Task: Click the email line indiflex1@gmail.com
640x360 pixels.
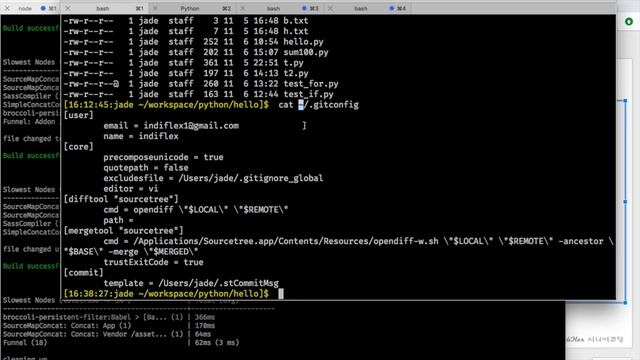Action: click(x=171, y=126)
